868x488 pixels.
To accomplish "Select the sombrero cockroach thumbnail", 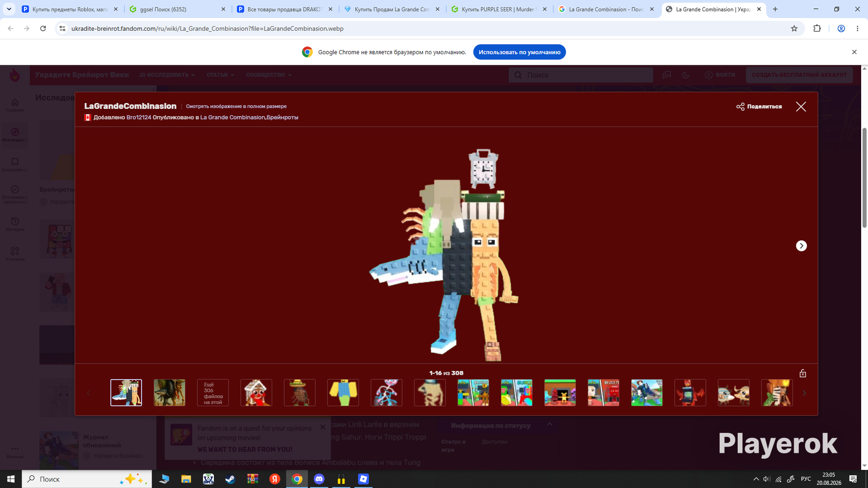I will (x=300, y=393).
